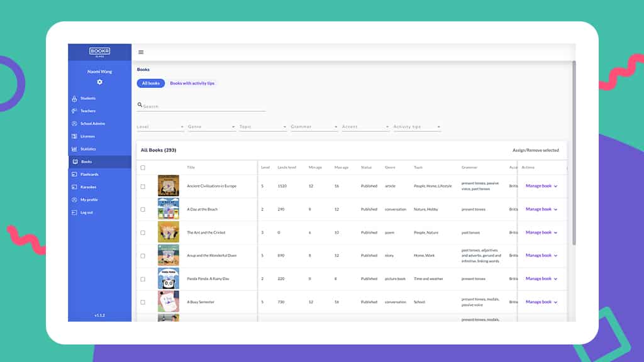644x362 pixels.
Task: Click the 'All Books (293)' heading
Action: (158, 150)
